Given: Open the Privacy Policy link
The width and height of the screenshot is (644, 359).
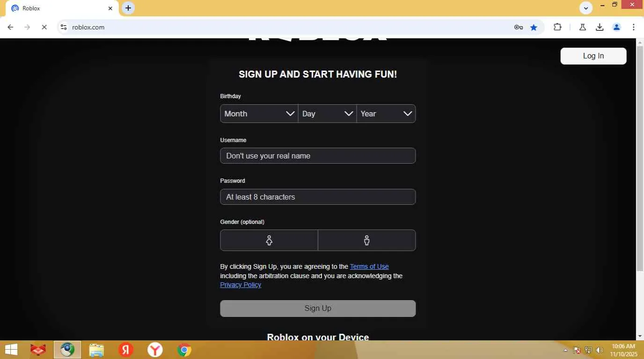Looking at the screenshot, I should 241,285.
